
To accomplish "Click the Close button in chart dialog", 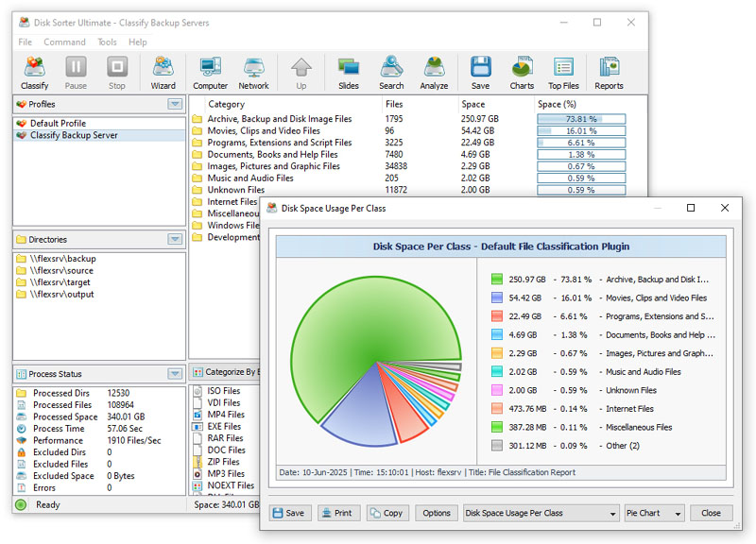I will tap(712, 513).
